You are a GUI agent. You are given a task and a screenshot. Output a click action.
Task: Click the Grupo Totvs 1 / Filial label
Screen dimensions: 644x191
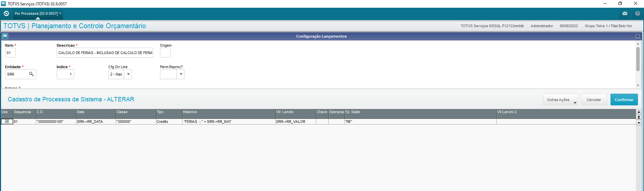608,26
